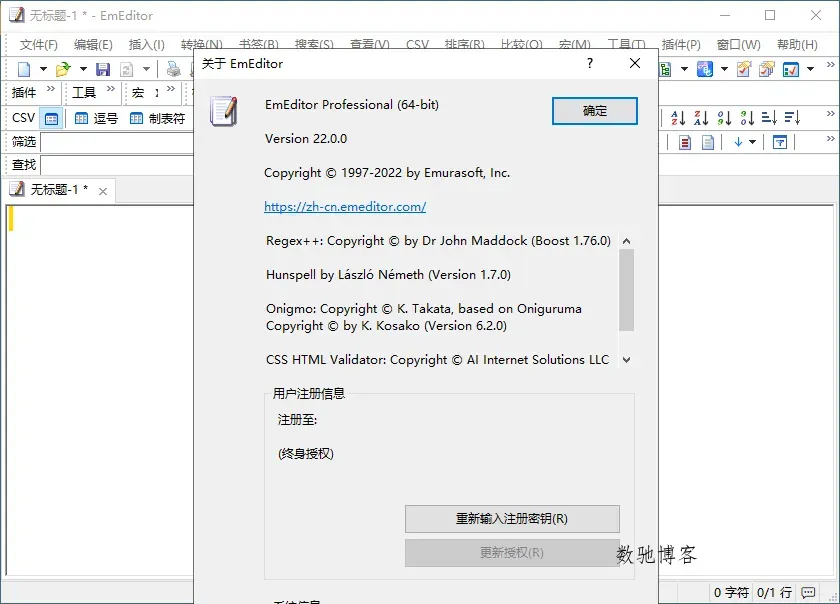Click the Sort A to Z icon
The width and height of the screenshot is (840, 604).
(678, 117)
